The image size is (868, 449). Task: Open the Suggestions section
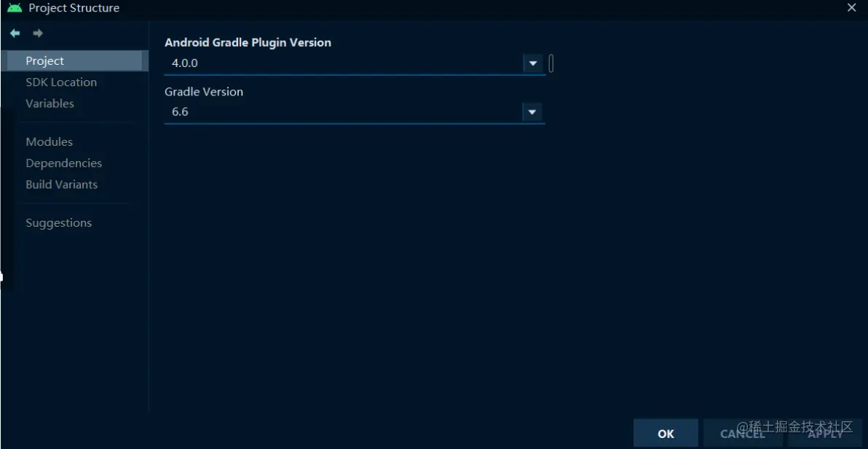(59, 223)
